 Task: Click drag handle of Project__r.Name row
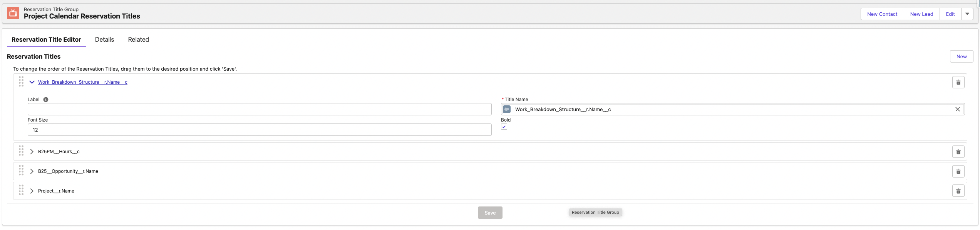click(x=21, y=190)
